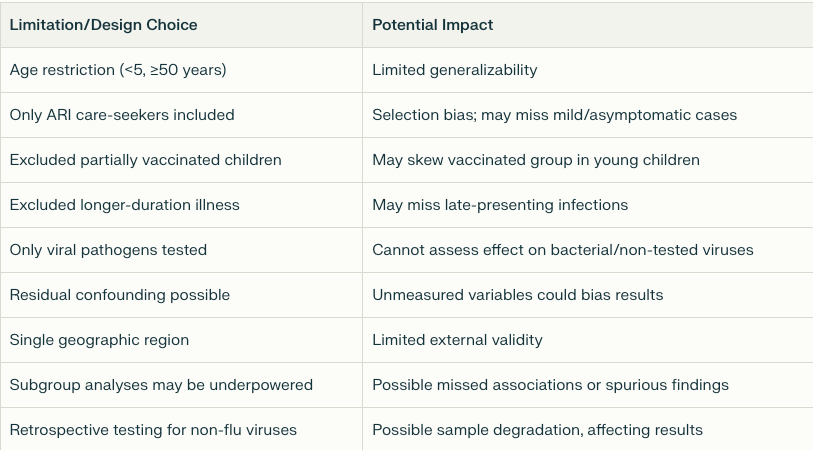Click the "Potential Impact" column header
Viewport: 813px width, 450px height.
tap(432, 24)
